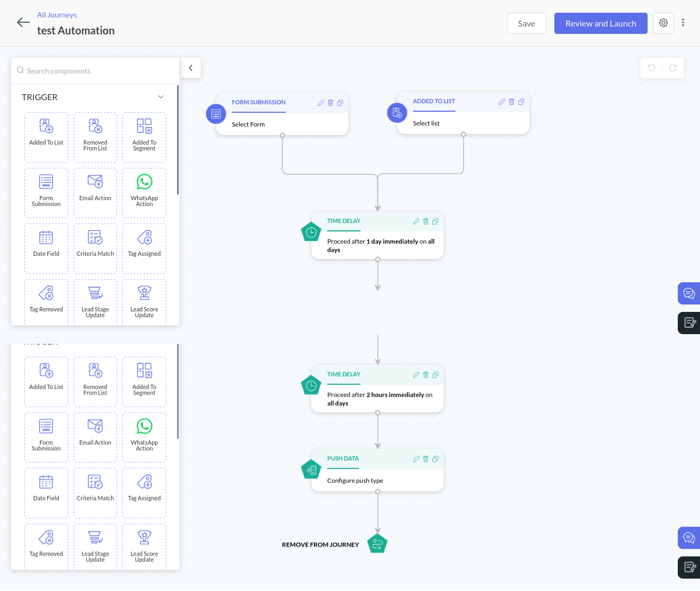Screen dimensions: 700x591
Task: Pick Tag Removed tile in upper panel
Action: click(46, 302)
